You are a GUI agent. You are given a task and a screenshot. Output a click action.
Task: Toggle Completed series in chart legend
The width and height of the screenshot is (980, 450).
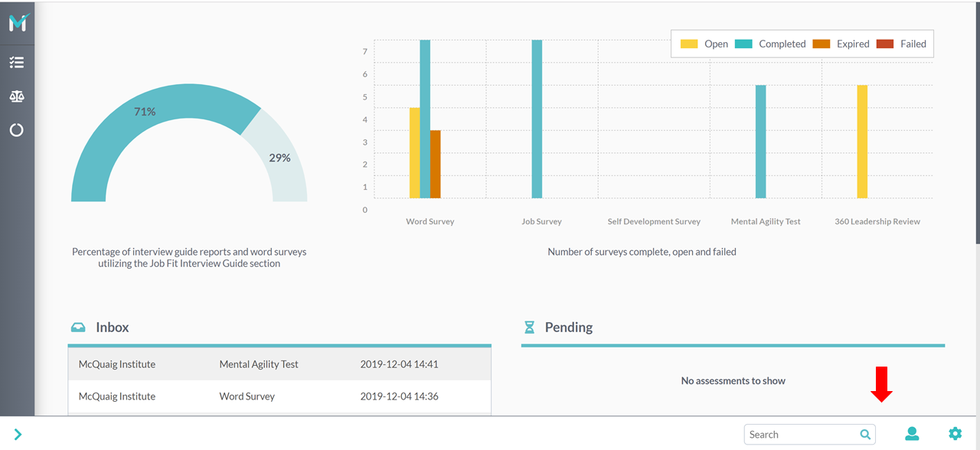(x=769, y=44)
